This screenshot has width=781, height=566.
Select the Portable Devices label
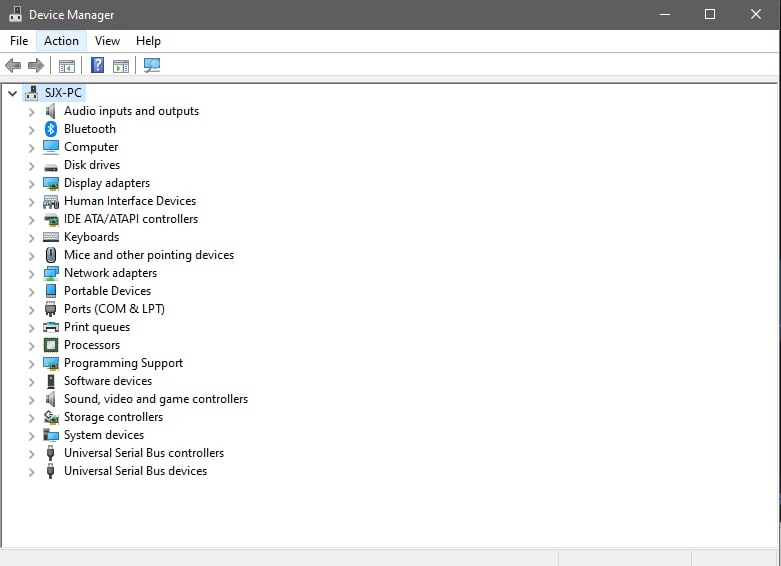point(108,291)
